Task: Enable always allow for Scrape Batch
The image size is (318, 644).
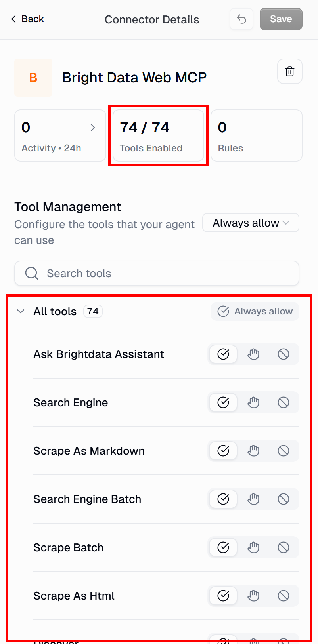Action: (x=223, y=547)
